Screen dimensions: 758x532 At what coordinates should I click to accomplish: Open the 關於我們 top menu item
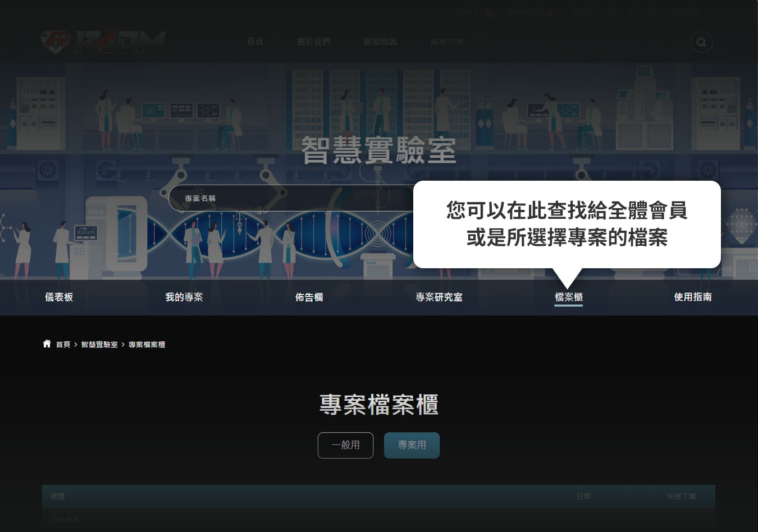(313, 42)
